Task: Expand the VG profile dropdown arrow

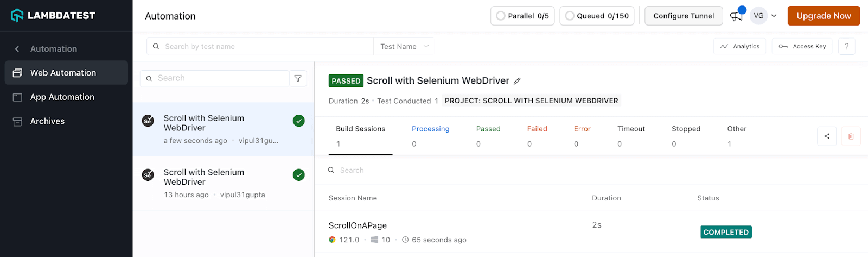Action: pyautogui.click(x=774, y=16)
